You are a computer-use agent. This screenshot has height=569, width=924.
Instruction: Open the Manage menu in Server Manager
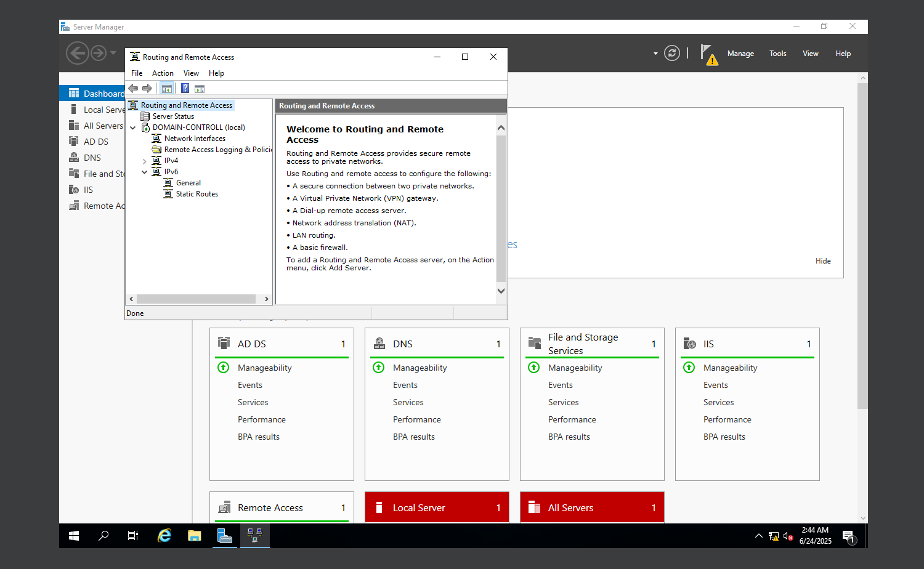click(x=740, y=54)
